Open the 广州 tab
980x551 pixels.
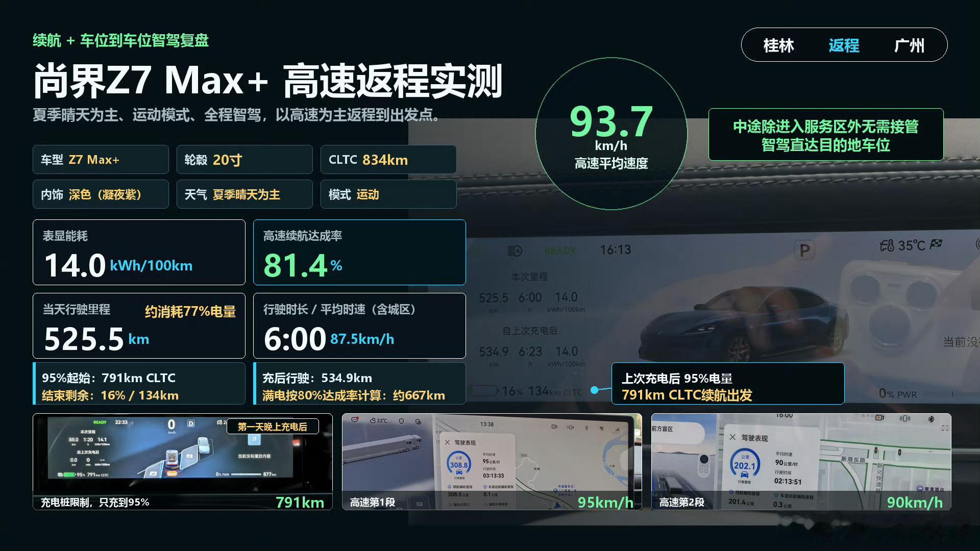pyautogui.click(x=909, y=45)
